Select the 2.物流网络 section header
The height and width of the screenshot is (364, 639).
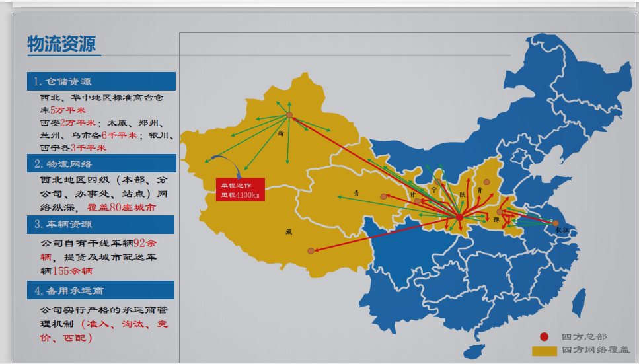point(101,163)
